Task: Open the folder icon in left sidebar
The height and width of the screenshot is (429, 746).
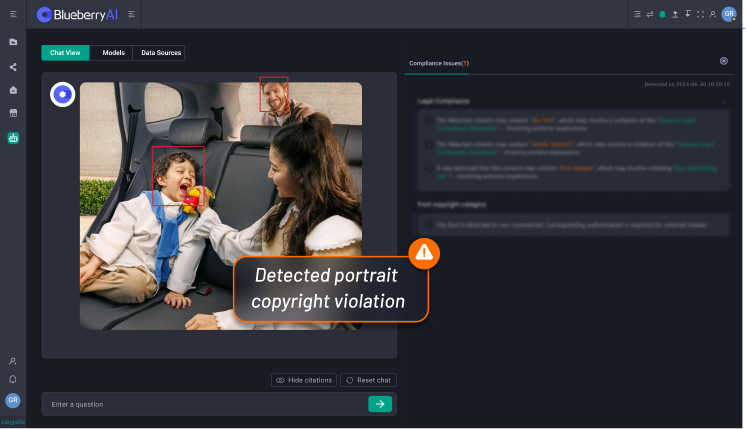Action: (13, 42)
